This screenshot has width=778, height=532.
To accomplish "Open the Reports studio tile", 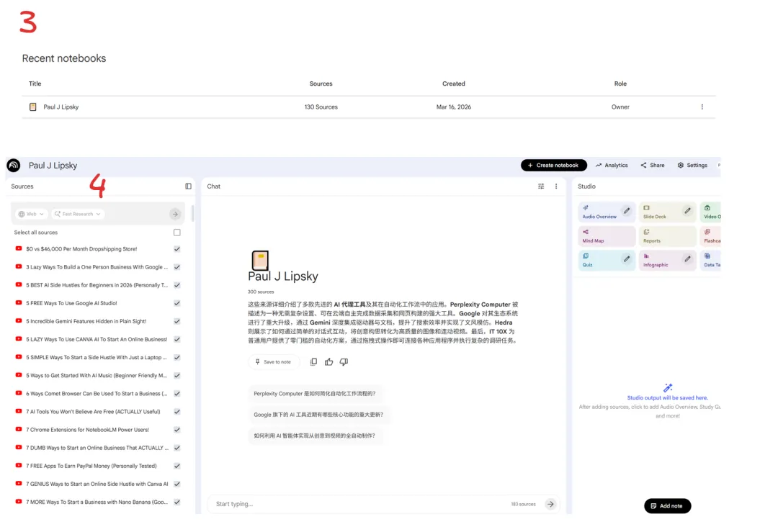I will (x=667, y=236).
